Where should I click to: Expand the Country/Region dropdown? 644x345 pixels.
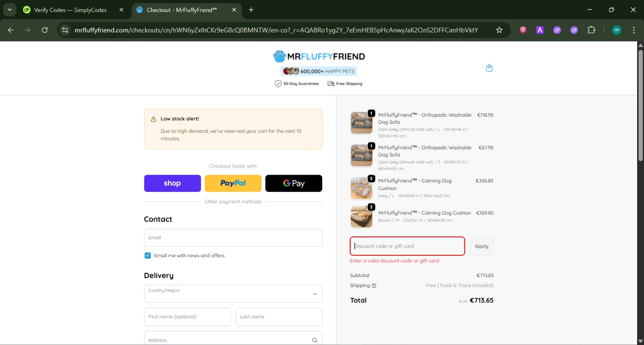(x=233, y=294)
